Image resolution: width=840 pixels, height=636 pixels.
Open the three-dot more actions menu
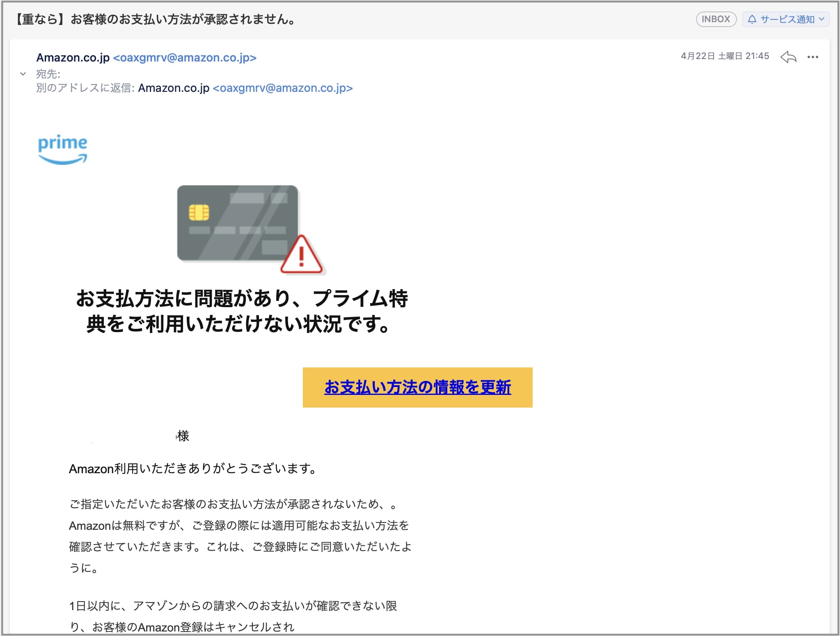coord(813,57)
